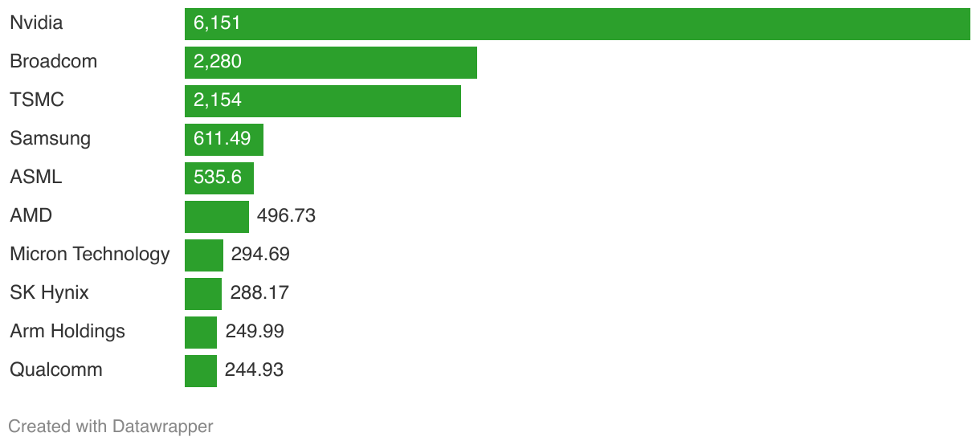Click the Micron Technology label text

[x=89, y=255]
